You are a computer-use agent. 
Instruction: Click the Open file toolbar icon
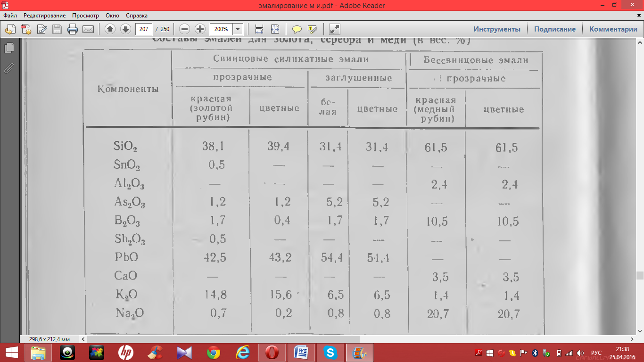coord(10,29)
